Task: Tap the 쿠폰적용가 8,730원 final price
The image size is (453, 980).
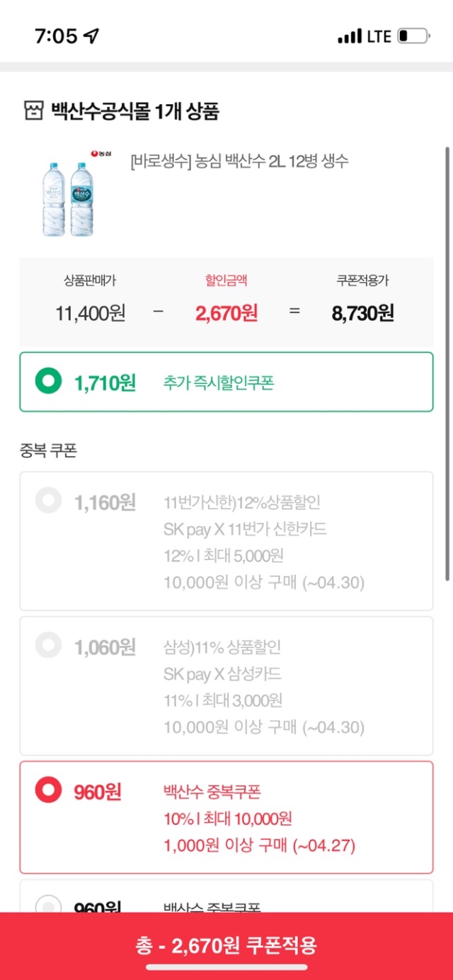Action: tap(362, 312)
